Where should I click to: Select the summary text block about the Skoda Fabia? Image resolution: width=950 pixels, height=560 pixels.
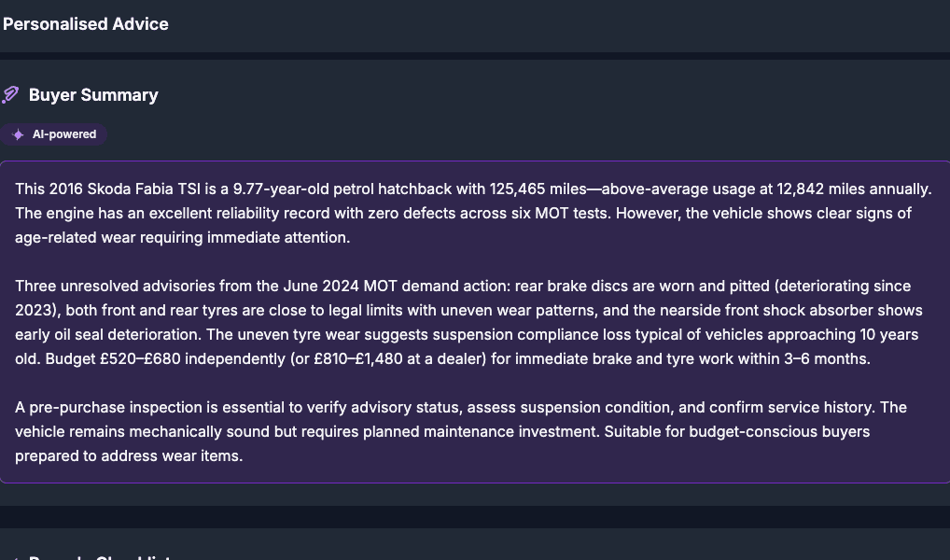click(467, 213)
